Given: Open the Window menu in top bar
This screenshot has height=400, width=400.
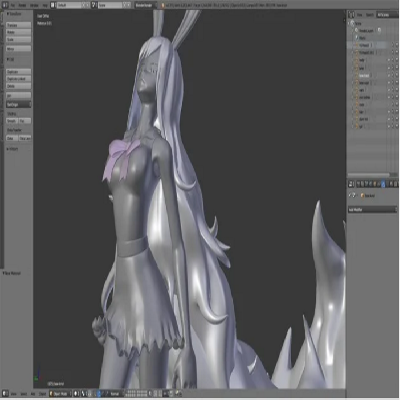Looking at the screenshot, I should (34, 5).
